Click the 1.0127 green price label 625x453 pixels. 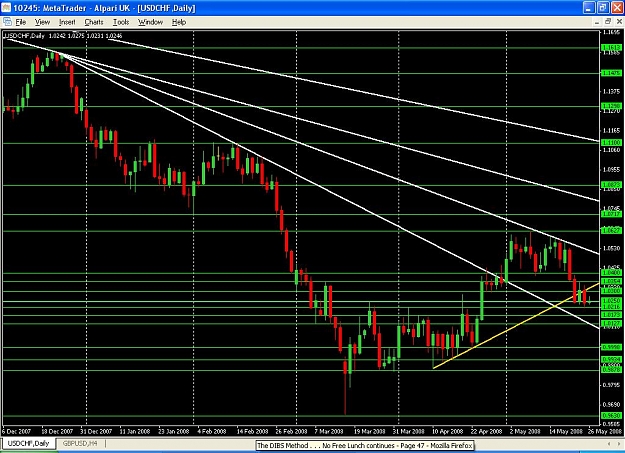[x=611, y=323]
